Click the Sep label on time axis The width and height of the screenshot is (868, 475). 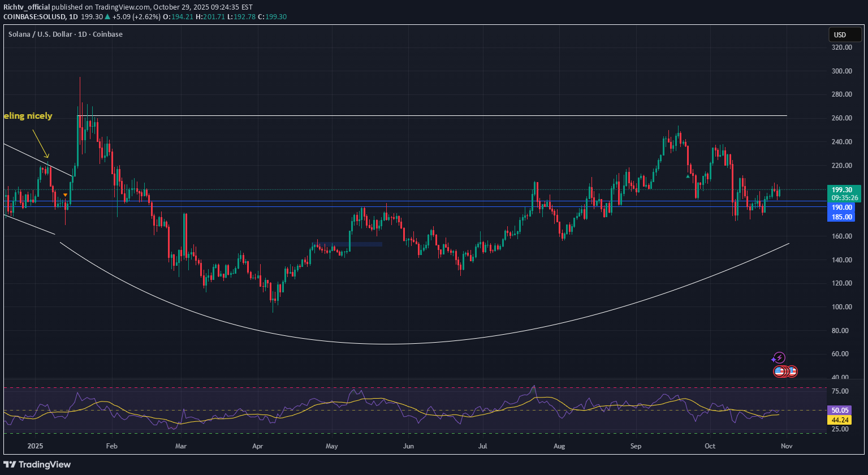636,446
